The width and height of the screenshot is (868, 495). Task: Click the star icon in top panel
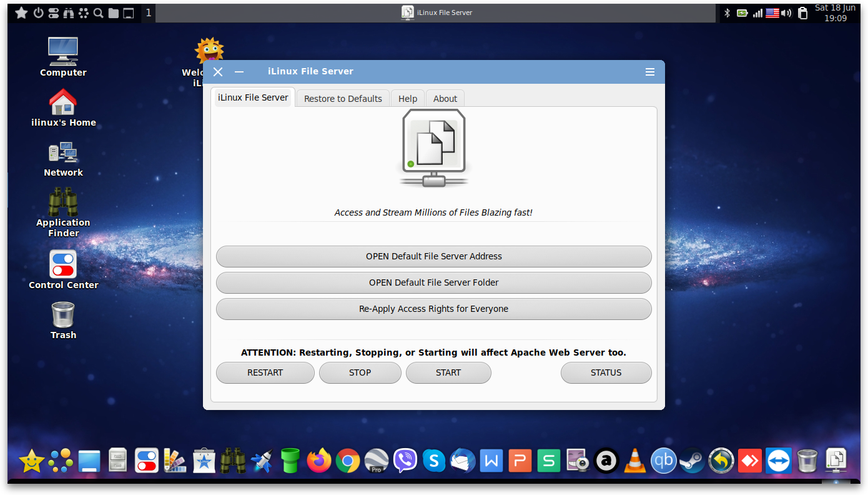(x=21, y=12)
